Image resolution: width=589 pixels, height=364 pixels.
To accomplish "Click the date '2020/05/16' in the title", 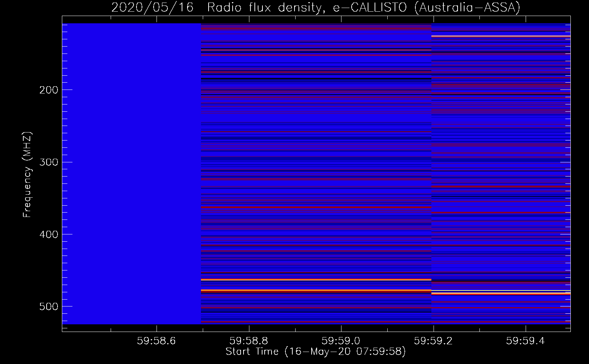I will 152,8.
